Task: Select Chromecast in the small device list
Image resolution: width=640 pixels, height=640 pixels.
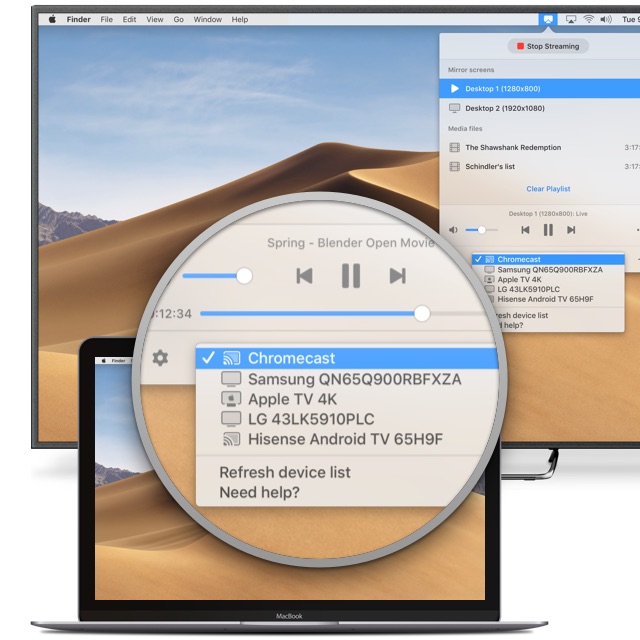Action: coord(548,259)
